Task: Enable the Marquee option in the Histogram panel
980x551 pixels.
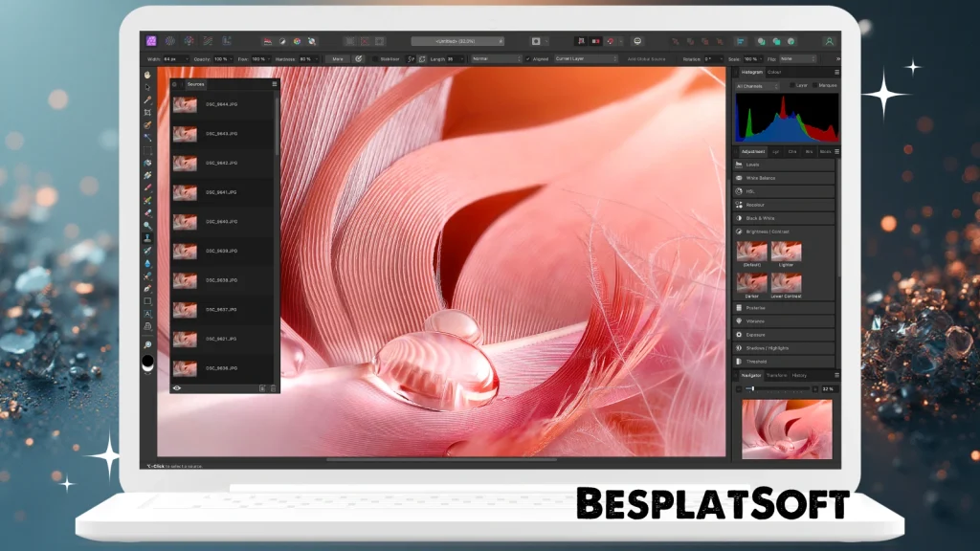Action: 815,85
